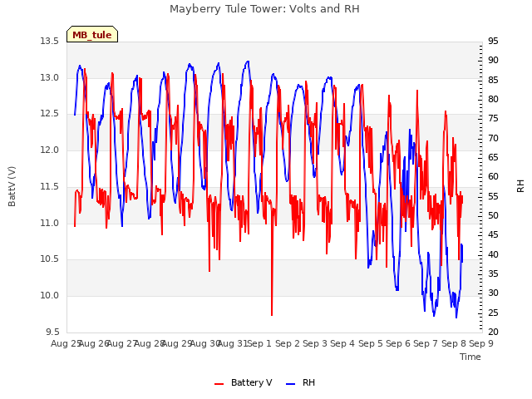This screenshot has width=532, height=399.
Task: Click the 11.5 left axis tick label
Action: (50, 186)
